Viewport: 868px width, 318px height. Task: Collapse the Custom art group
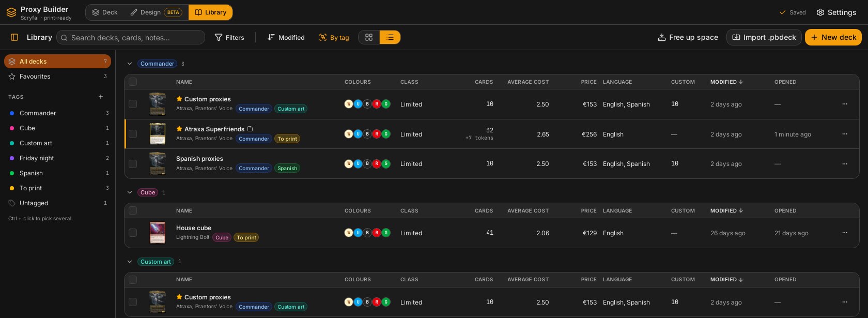pyautogui.click(x=130, y=262)
